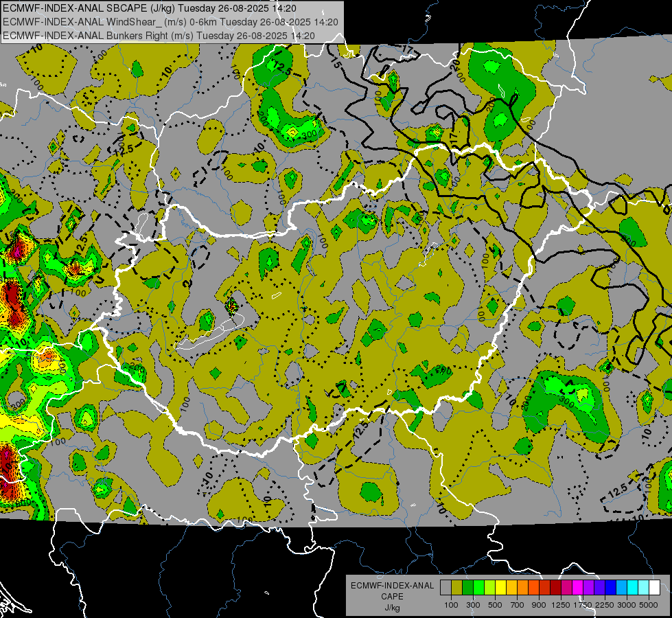Select the sky blue legend swatch

tap(621, 588)
